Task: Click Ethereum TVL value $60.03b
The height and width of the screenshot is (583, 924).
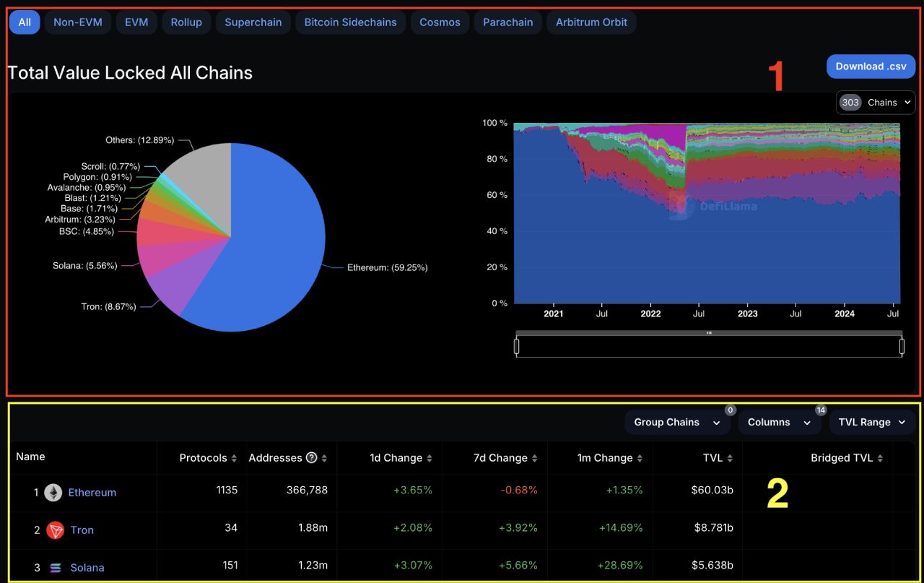Action: 712,491
